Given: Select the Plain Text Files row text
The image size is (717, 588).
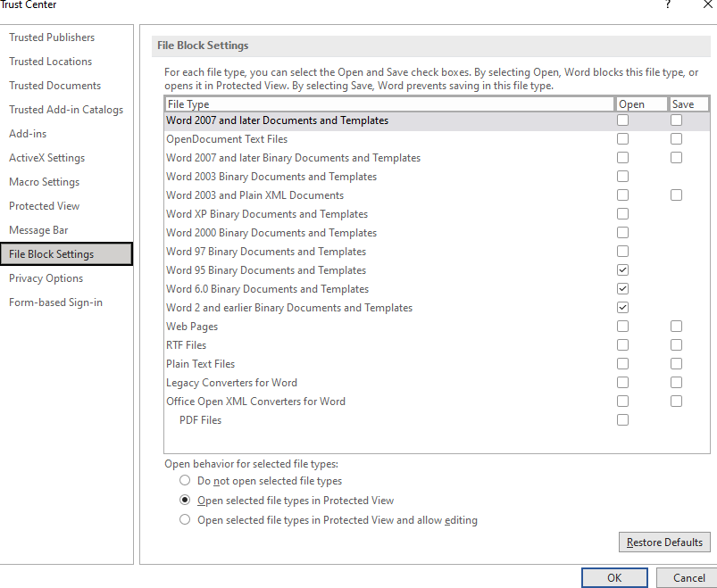Looking at the screenshot, I should pyautogui.click(x=200, y=364).
